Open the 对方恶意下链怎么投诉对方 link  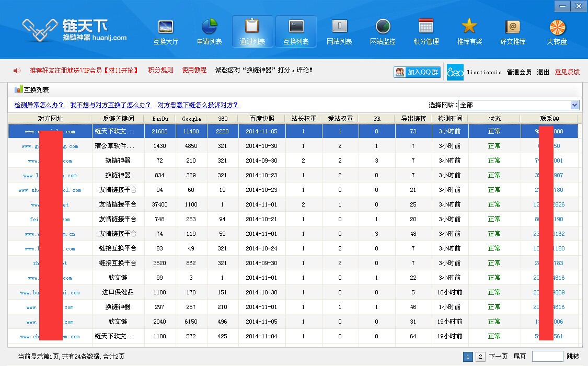pyautogui.click(x=198, y=105)
